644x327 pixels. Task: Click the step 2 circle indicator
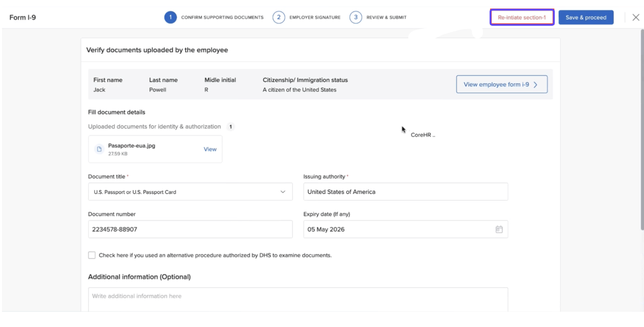278,17
